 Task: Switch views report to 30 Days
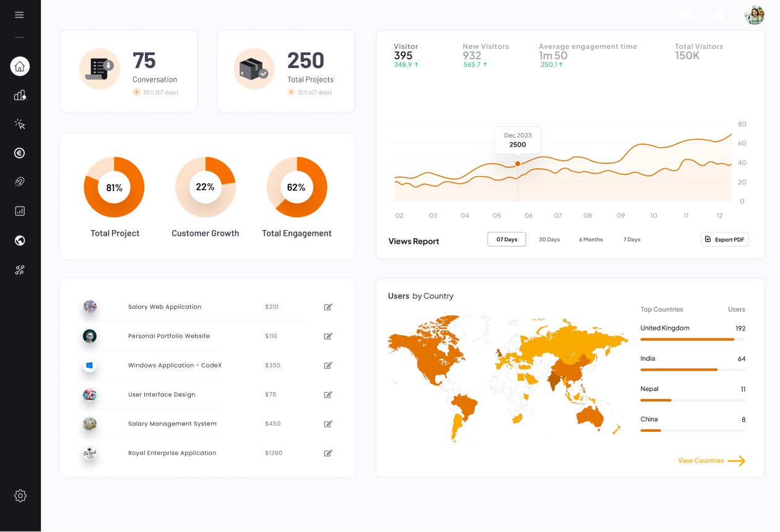(549, 239)
